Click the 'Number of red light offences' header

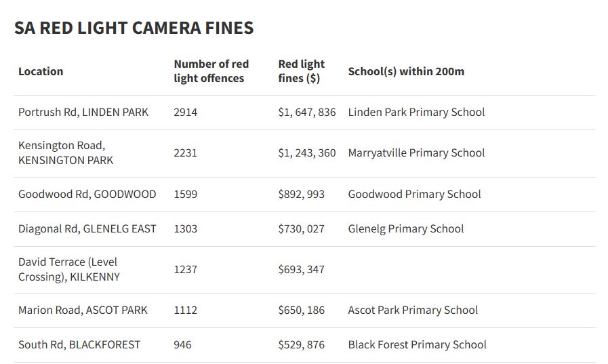click(x=211, y=71)
